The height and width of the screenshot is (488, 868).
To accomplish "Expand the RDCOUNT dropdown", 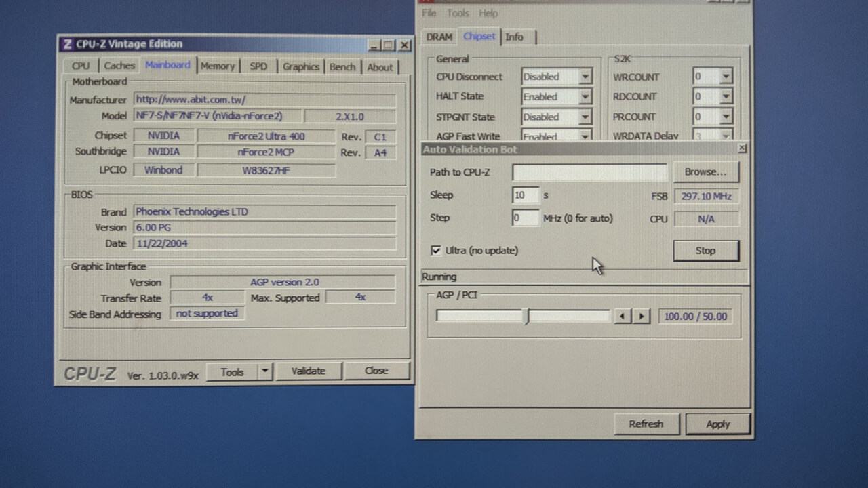I will click(726, 97).
